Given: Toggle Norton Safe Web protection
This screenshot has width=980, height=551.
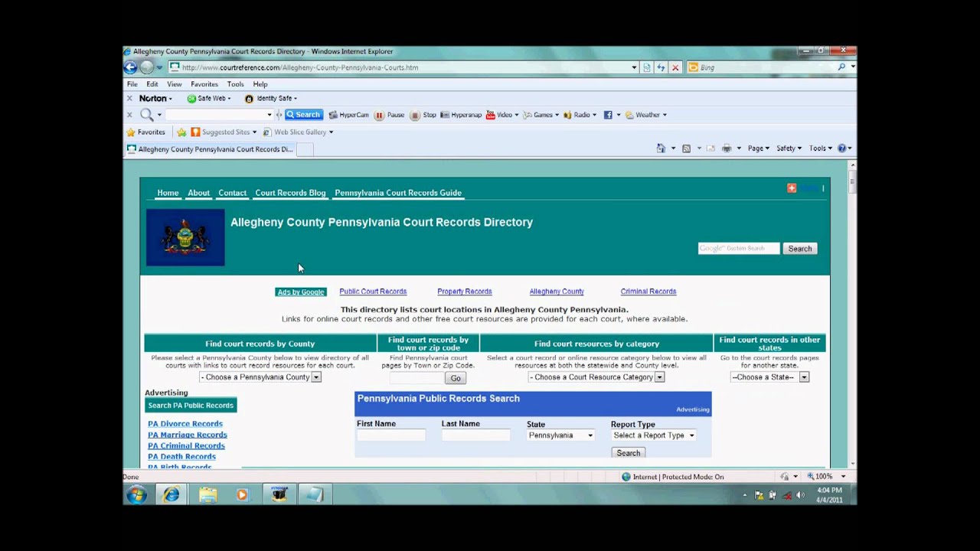Looking at the screenshot, I should pyautogui.click(x=208, y=98).
